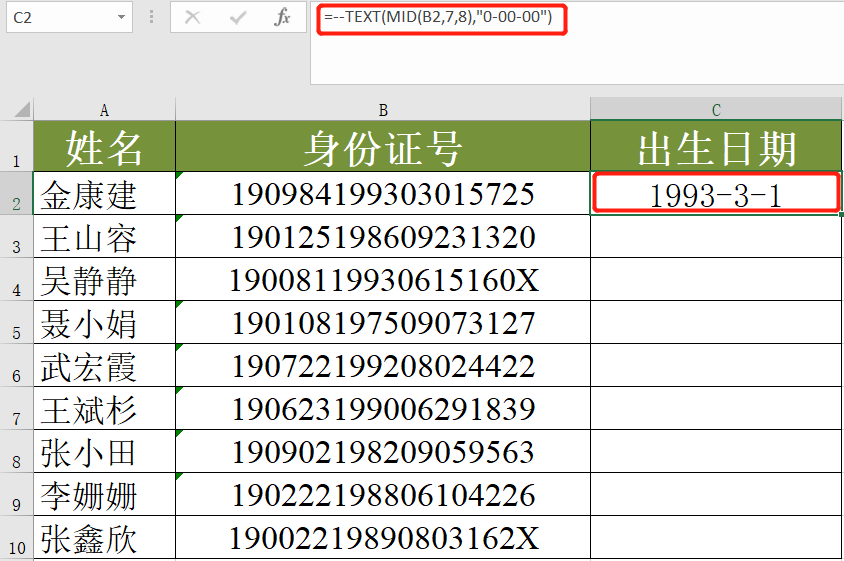The image size is (844, 561).
Task: Select row 7 header
Action: click(x=17, y=409)
